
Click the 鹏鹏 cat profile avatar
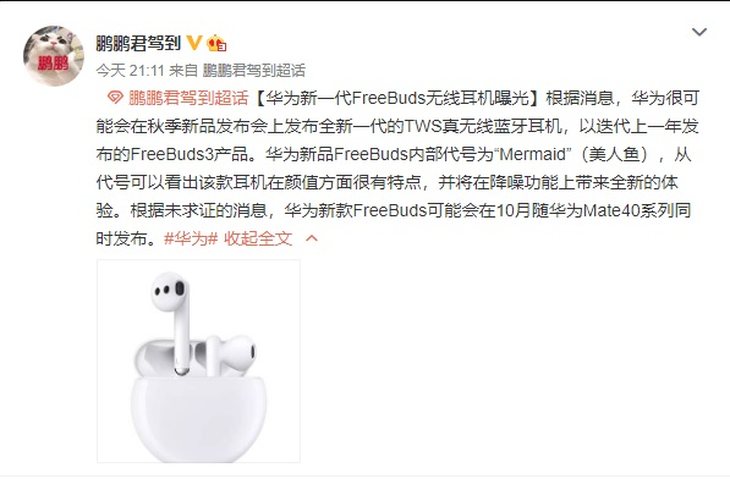coord(54,56)
